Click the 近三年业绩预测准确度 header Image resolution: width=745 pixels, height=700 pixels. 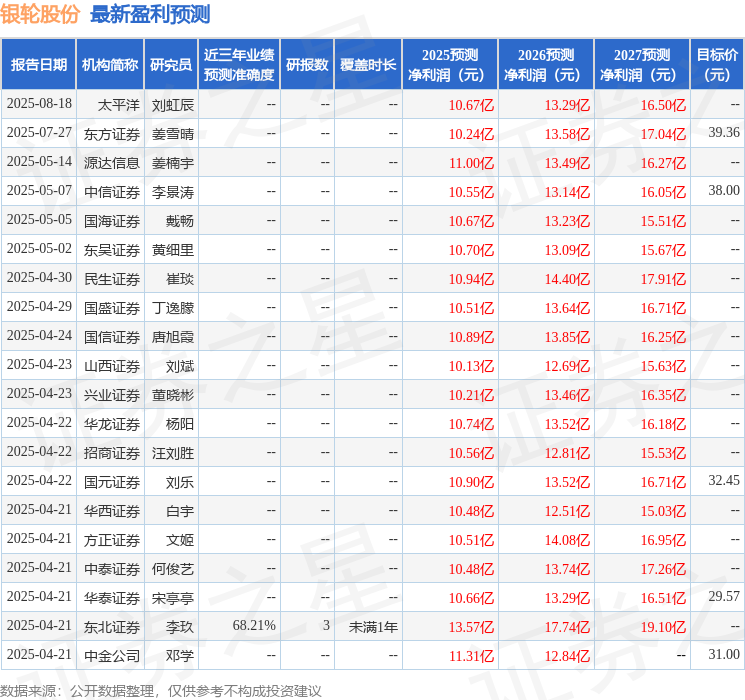(239, 64)
